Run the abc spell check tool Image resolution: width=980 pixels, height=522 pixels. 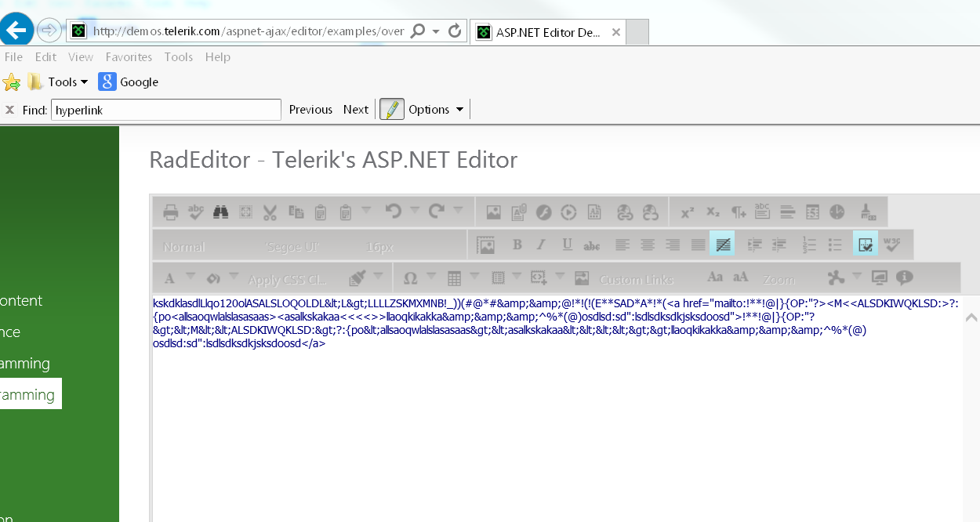[196, 212]
